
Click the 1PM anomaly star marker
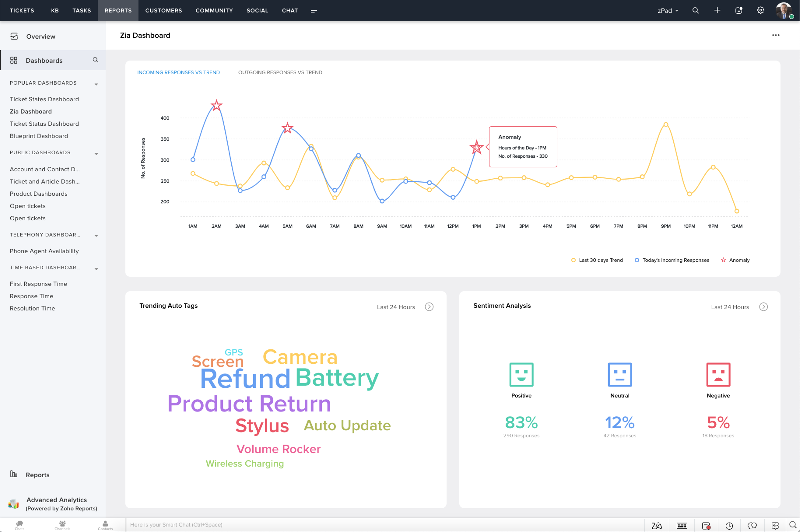click(476, 147)
